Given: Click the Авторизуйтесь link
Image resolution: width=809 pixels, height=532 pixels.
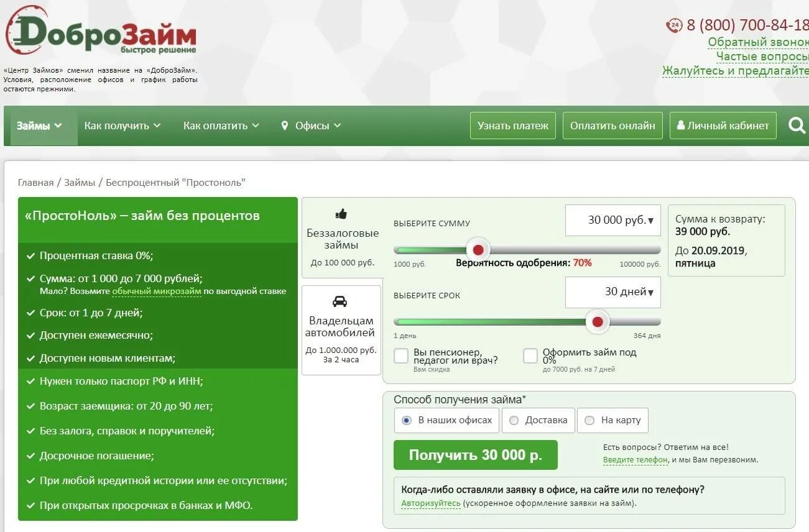Looking at the screenshot, I should pyautogui.click(x=431, y=503).
